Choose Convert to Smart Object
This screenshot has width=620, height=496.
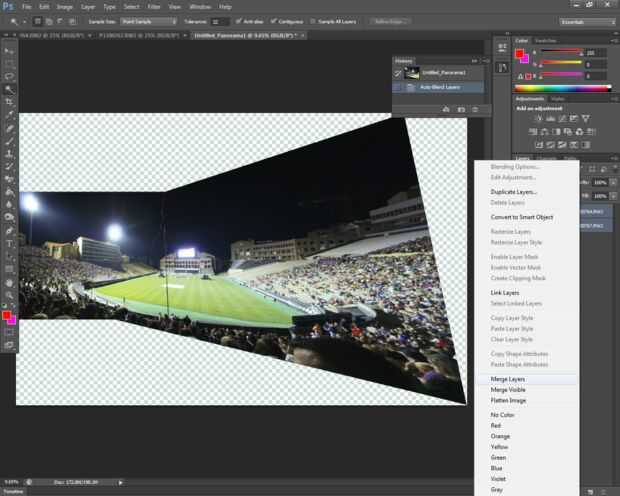pos(527,217)
